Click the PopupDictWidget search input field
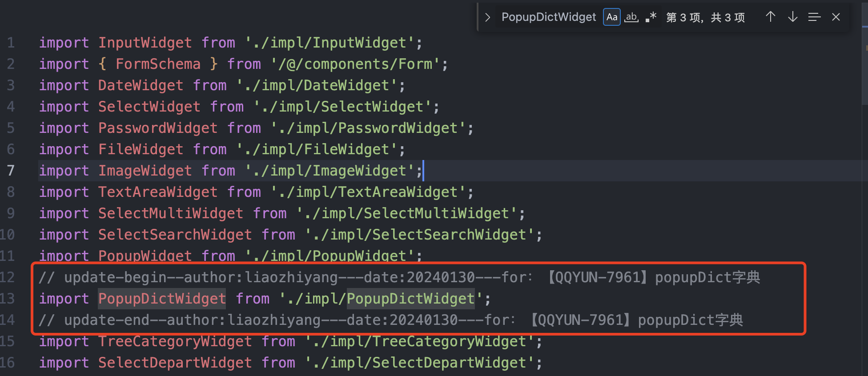This screenshot has width=868, height=376. tap(549, 17)
